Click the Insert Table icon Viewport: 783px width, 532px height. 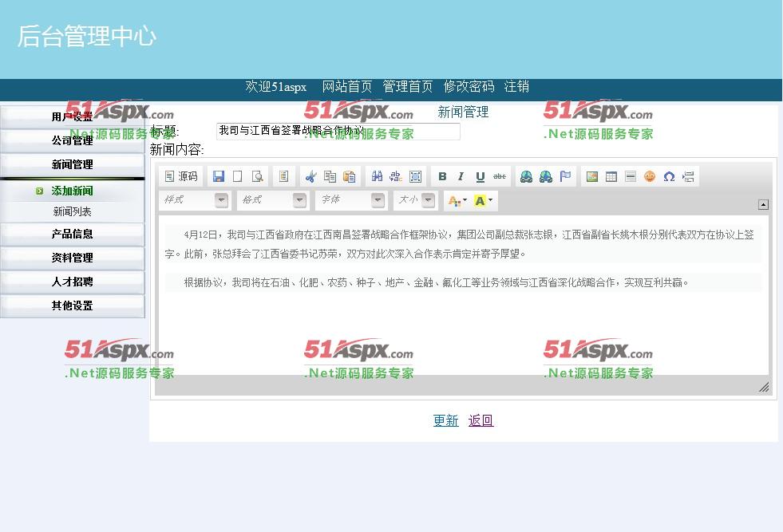(x=611, y=176)
